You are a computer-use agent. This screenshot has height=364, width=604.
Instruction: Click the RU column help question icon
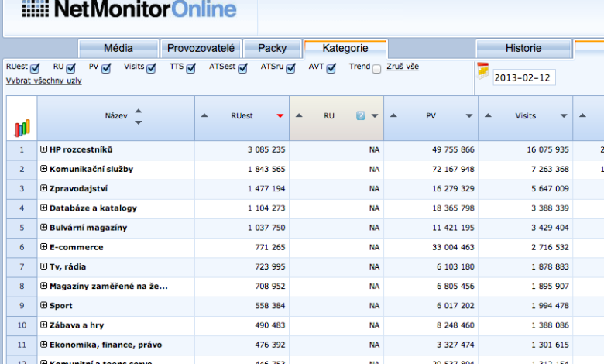(x=361, y=116)
